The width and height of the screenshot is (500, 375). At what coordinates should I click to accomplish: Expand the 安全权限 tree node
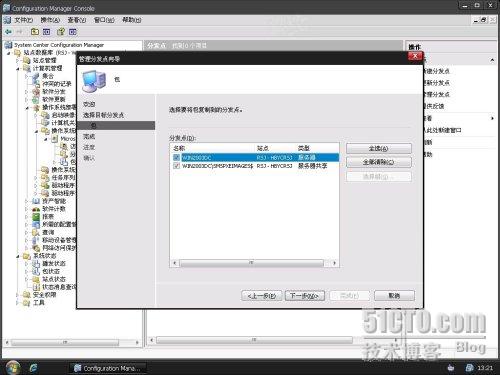click(x=18, y=295)
